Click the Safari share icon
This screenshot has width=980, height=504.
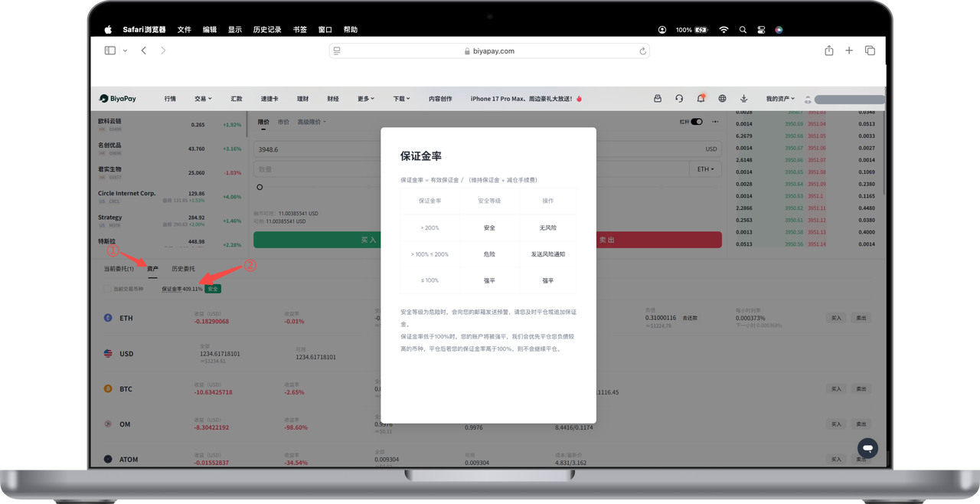828,51
